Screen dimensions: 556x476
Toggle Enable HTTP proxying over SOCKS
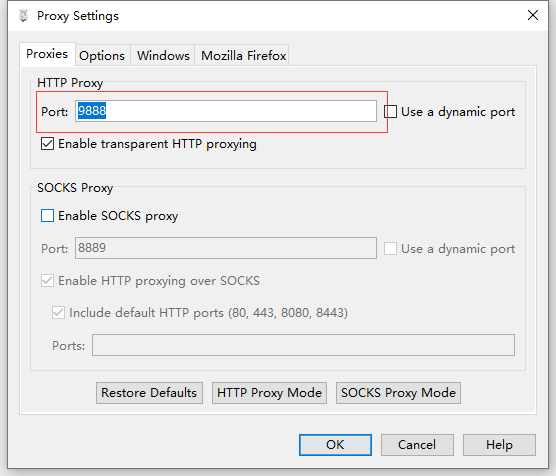click(x=48, y=281)
